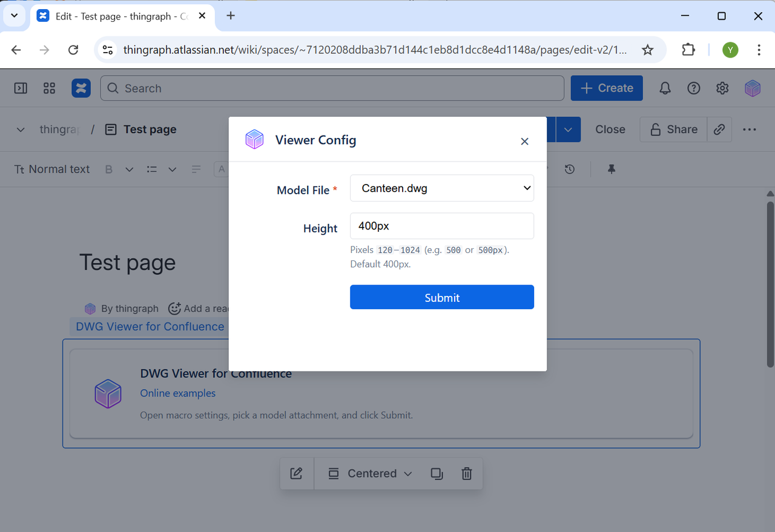Click the By thingraph author text
The height and width of the screenshot is (532, 775).
(x=130, y=309)
